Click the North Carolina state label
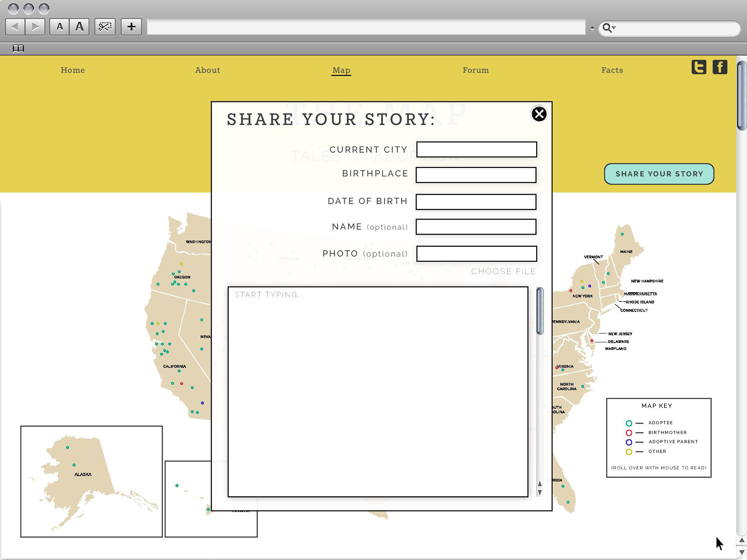Viewport: 747px width, 560px height. tap(566, 387)
